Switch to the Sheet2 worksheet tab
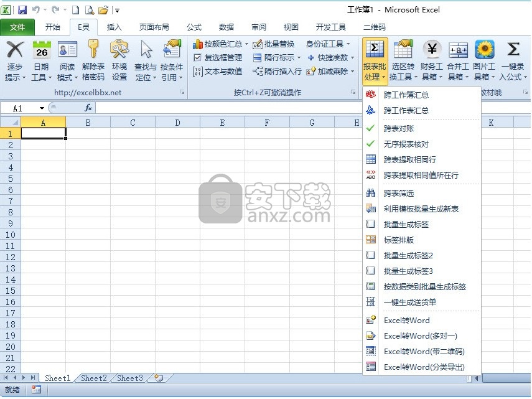Viewport: 532px width, 399px height. coord(93,378)
